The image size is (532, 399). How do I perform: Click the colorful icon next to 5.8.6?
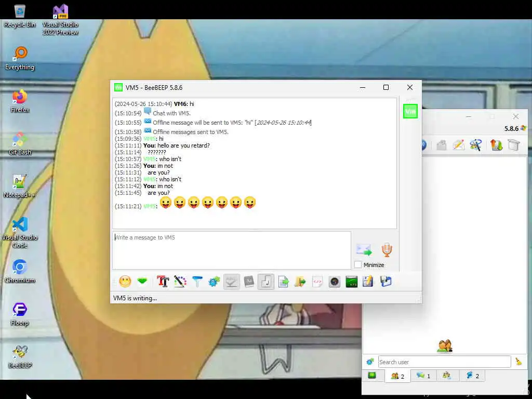point(524,128)
